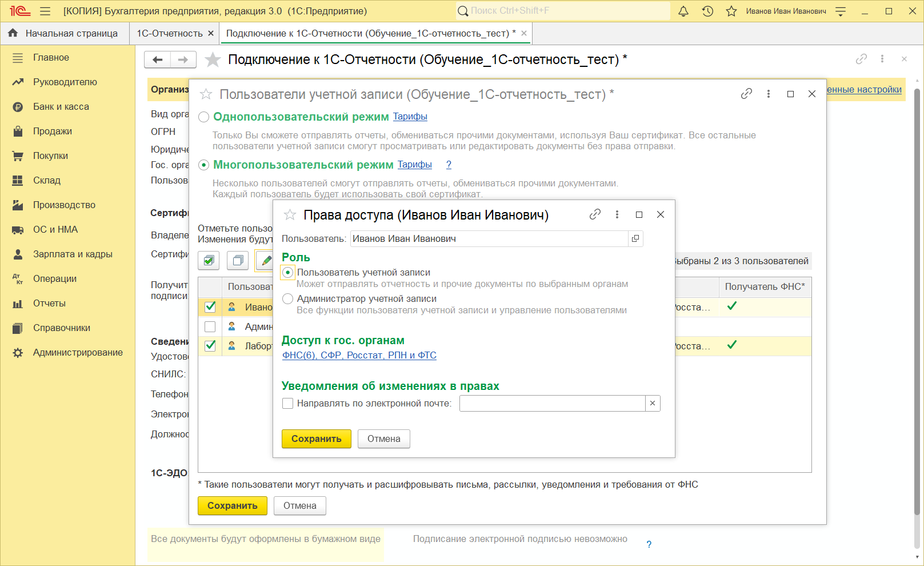The image size is (924, 566).
Task: Go to the home page icon tab
Action: [x=13, y=33]
